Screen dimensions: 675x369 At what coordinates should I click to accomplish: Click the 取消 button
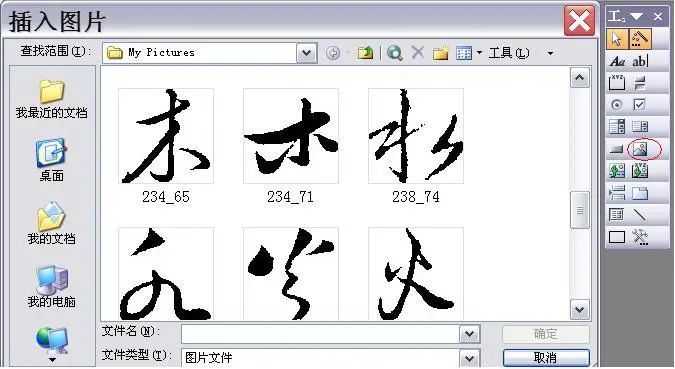point(545,358)
